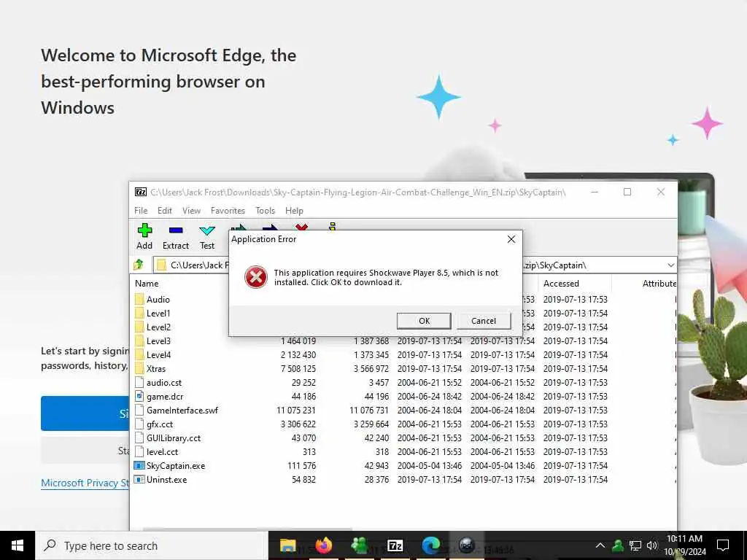Viewport: 747px width, 560px height.
Task: Click the GameInterface.swf file name
Action: pyautogui.click(x=182, y=410)
